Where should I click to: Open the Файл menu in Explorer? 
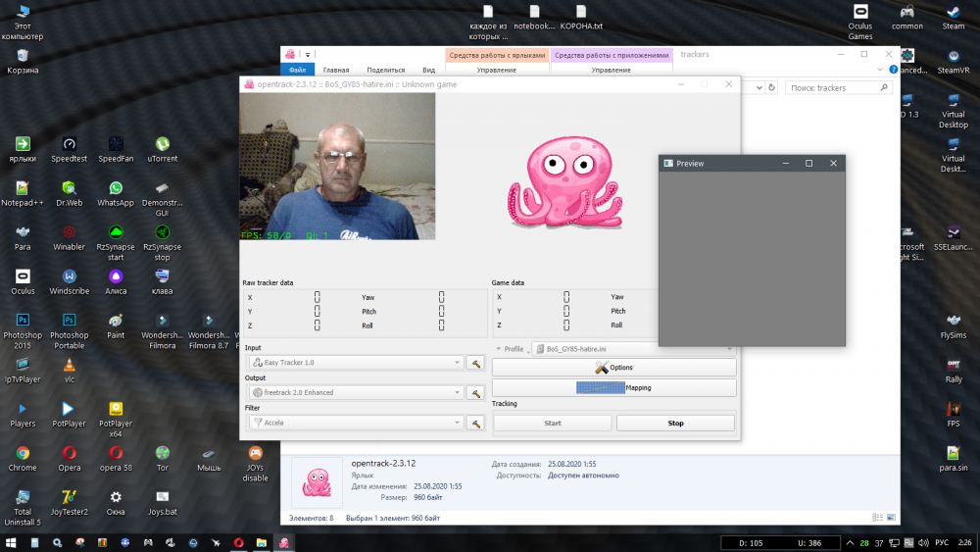pyautogui.click(x=298, y=70)
